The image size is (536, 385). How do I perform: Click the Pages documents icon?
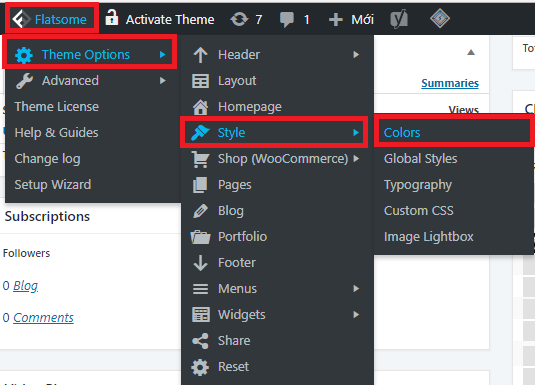(200, 185)
